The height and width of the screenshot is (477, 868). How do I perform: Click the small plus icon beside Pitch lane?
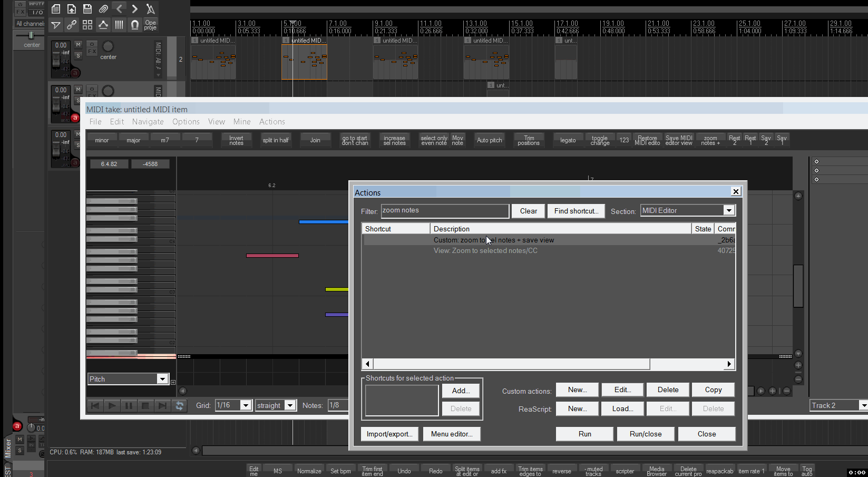[x=173, y=383]
